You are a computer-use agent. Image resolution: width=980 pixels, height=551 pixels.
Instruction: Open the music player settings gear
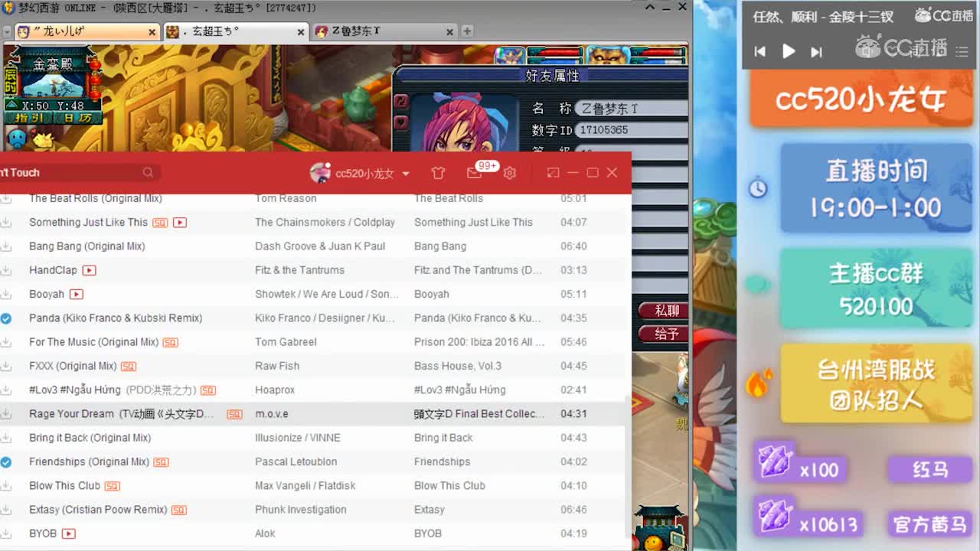pos(510,173)
